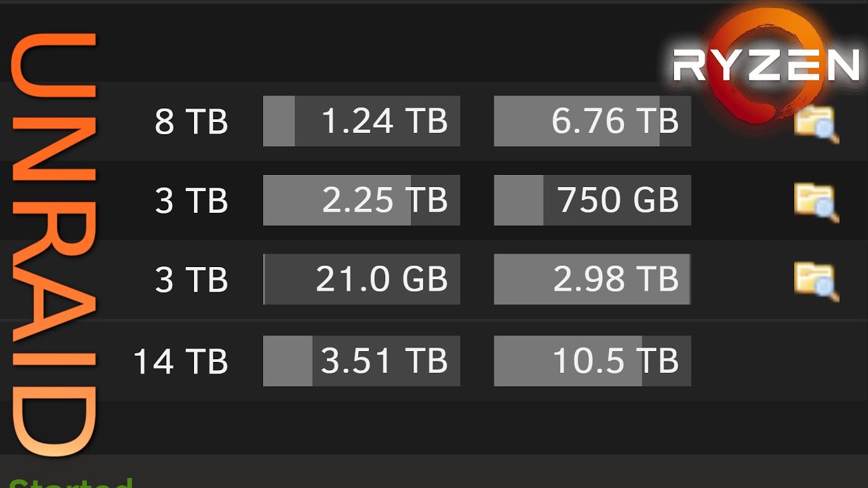Click the vertical orange UNRAID title

click(53, 244)
